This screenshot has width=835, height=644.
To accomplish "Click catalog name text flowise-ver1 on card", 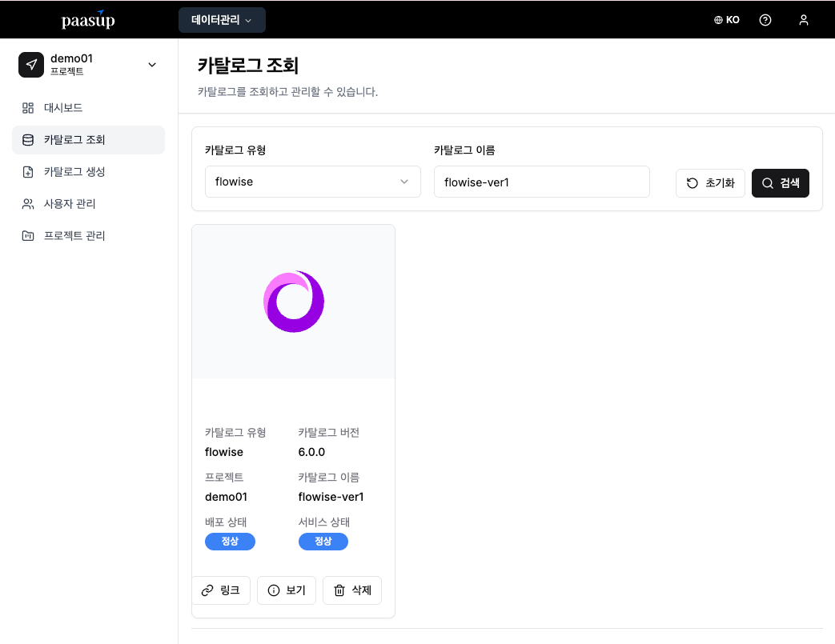I will [x=331, y=497].
